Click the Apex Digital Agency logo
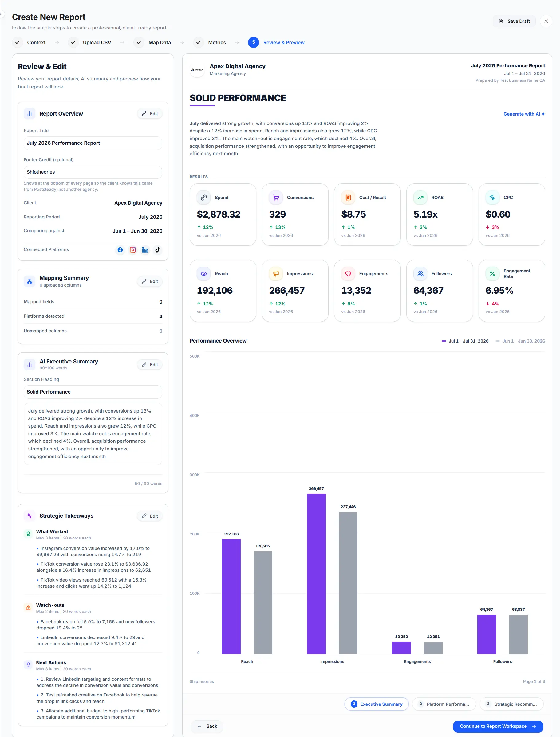The height and width of the screenshot is (737, 560). click(197, 70)
